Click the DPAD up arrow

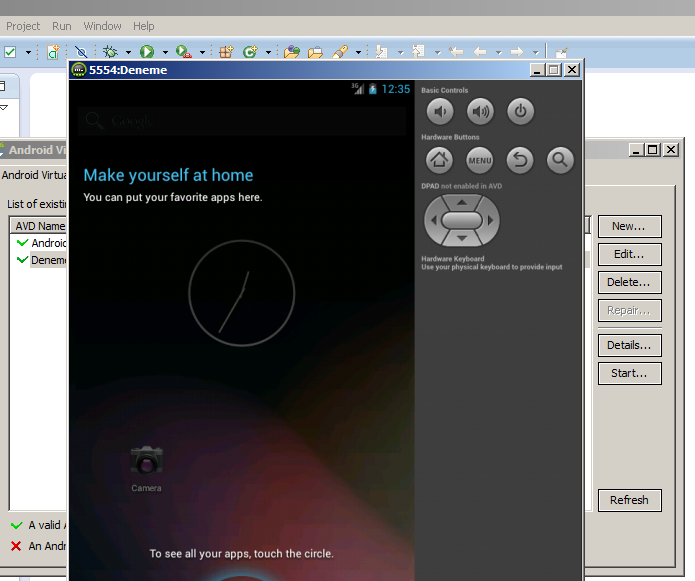(462, 203)
